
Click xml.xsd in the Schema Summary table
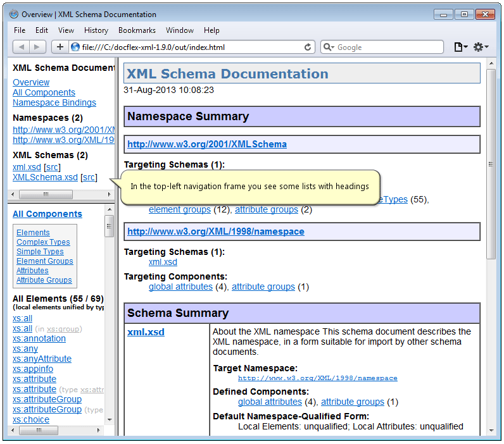click(x=146, y=331)
